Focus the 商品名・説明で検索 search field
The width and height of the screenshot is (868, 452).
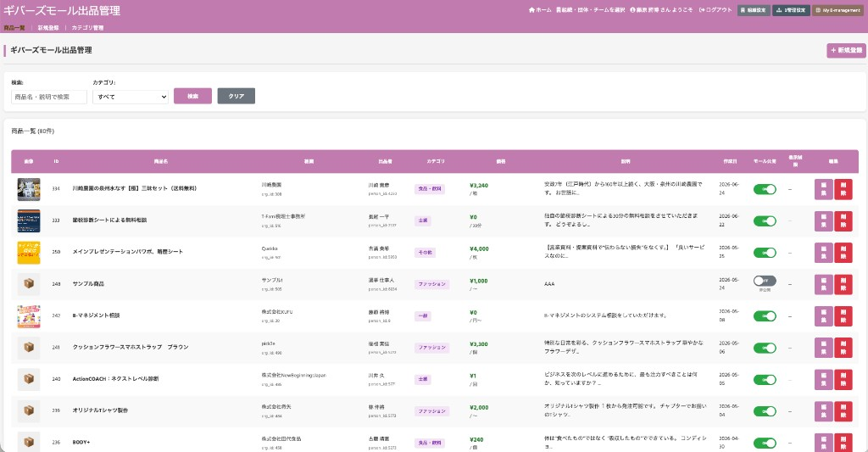pyautogui.click(x=49, y=97)
